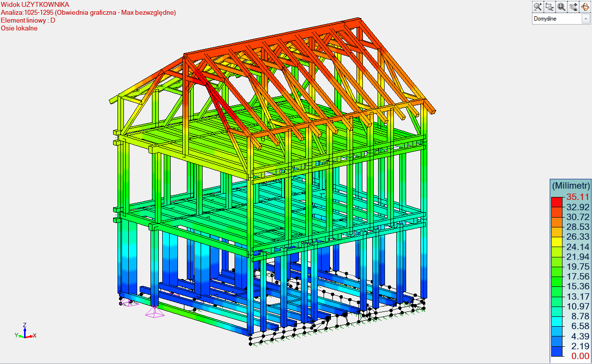Click the Widok UŻYTKOWNIKA view label
This screenshot has width=592, height=364.
pyautogui.click(x=35, y=4)
